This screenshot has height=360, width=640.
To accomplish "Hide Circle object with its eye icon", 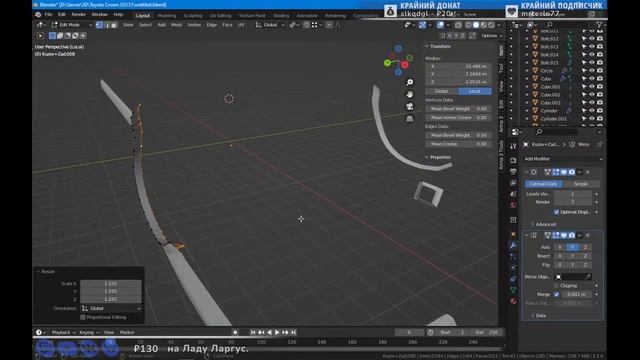I will click(591, 71).
